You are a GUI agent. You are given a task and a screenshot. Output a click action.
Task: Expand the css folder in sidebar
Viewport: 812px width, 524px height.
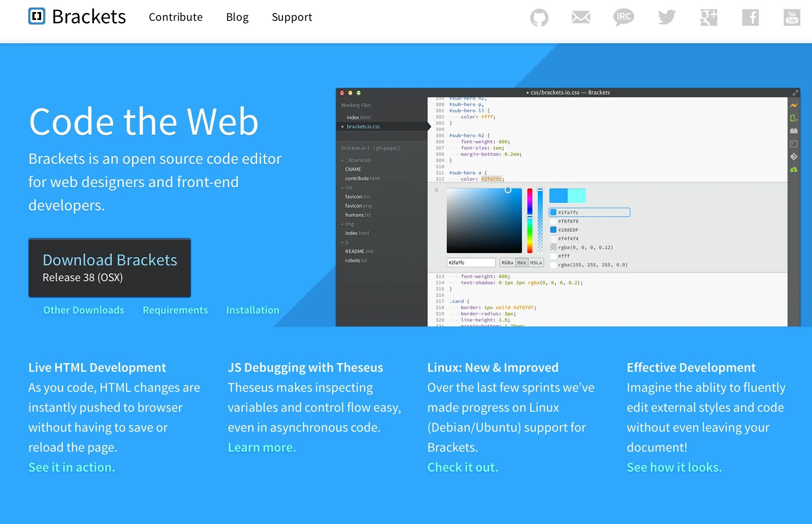coord(344,187)
